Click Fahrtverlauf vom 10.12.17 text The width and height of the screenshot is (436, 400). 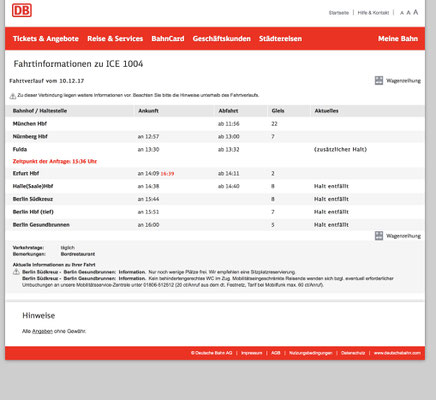click(x=47, y=81)
